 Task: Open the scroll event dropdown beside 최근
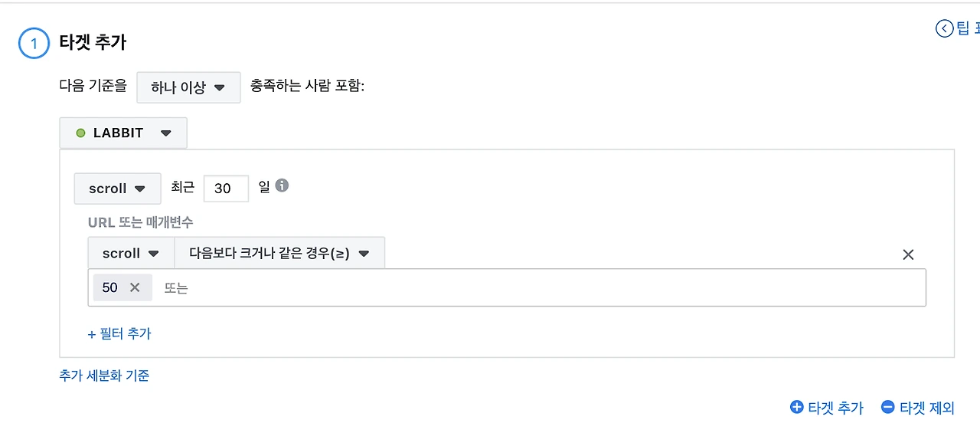117,189
